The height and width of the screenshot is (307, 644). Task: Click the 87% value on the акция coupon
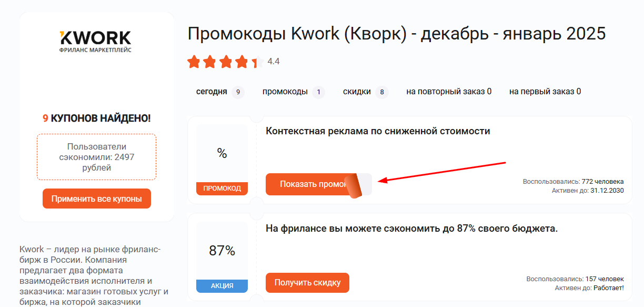coord(222,251)
